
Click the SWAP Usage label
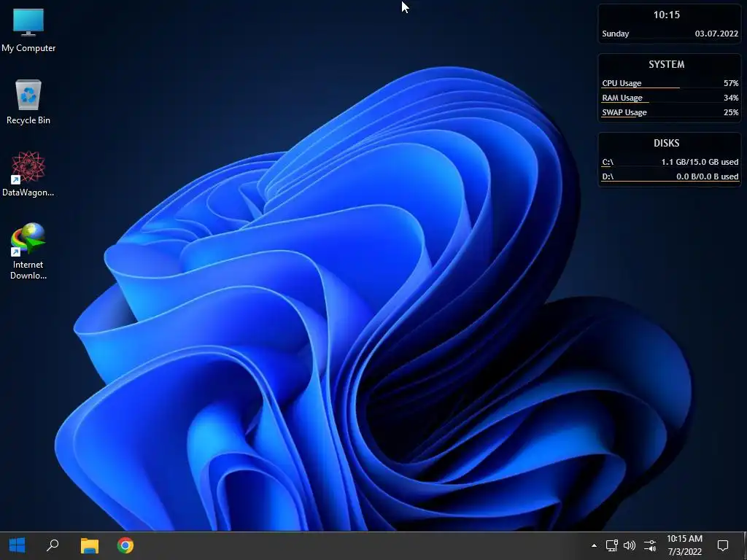pyautogui.click(x=624, y=112)
